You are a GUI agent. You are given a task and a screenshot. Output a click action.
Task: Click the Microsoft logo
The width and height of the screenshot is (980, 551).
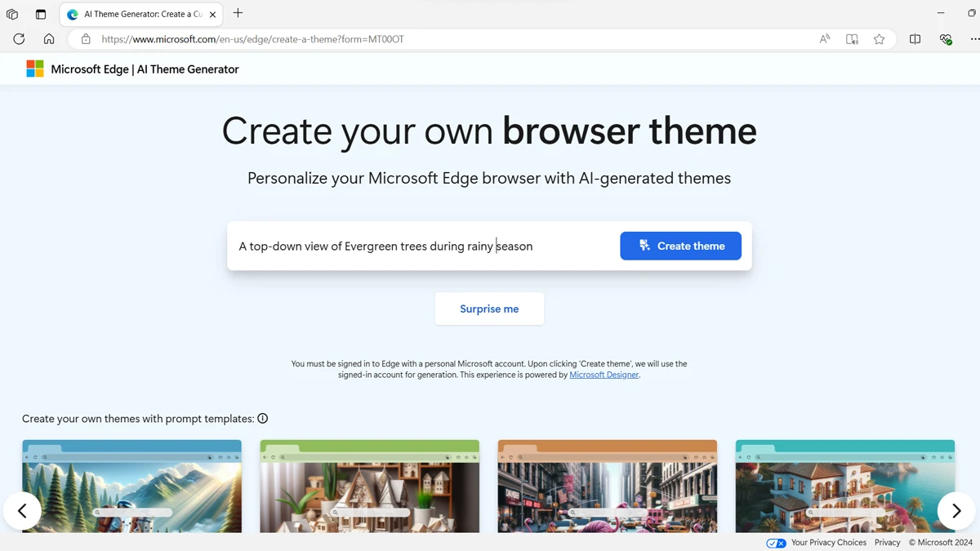pyautogui.click(x=35, y=69)
